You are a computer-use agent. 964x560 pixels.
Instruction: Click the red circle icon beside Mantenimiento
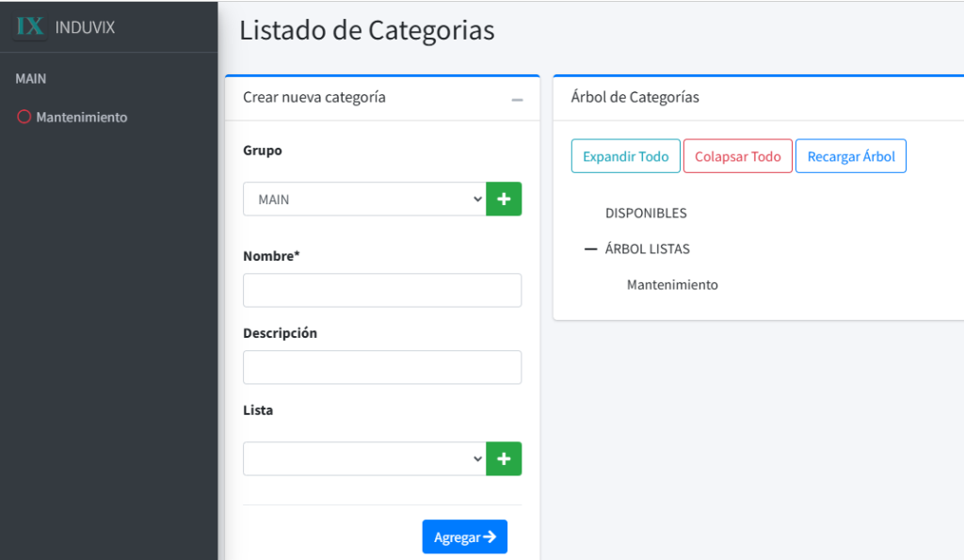pos(24,118)
